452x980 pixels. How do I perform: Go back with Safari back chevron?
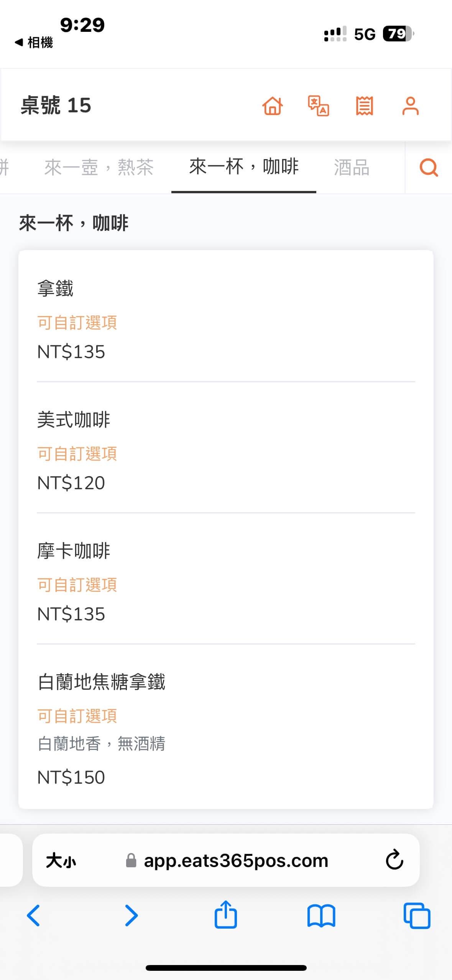pyautogui.click(x=34, y=916)
